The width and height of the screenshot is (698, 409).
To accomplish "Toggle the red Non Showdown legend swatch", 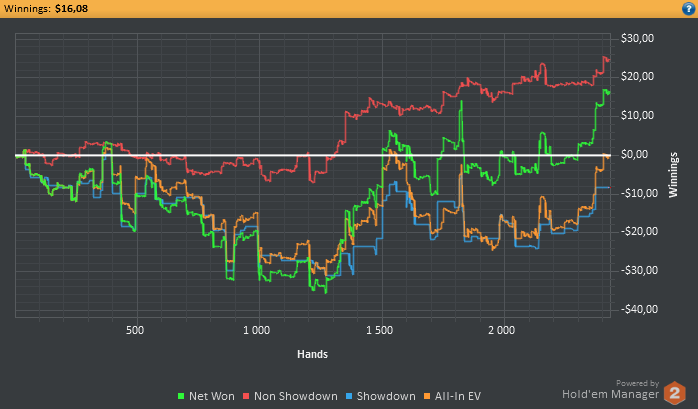I will pyautogui.click(x=246, y=396).
